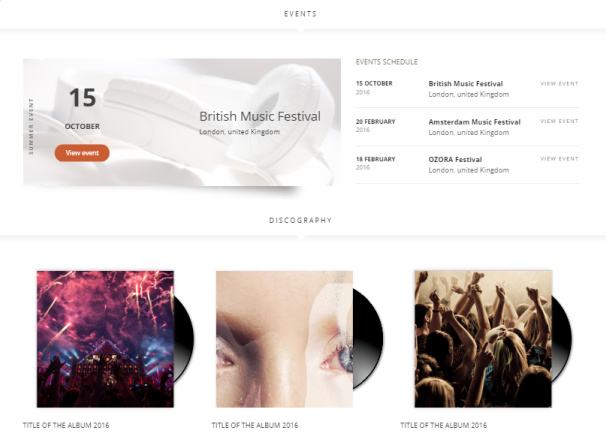
Task: Click the Discography section heading
Action: point(300,220)
